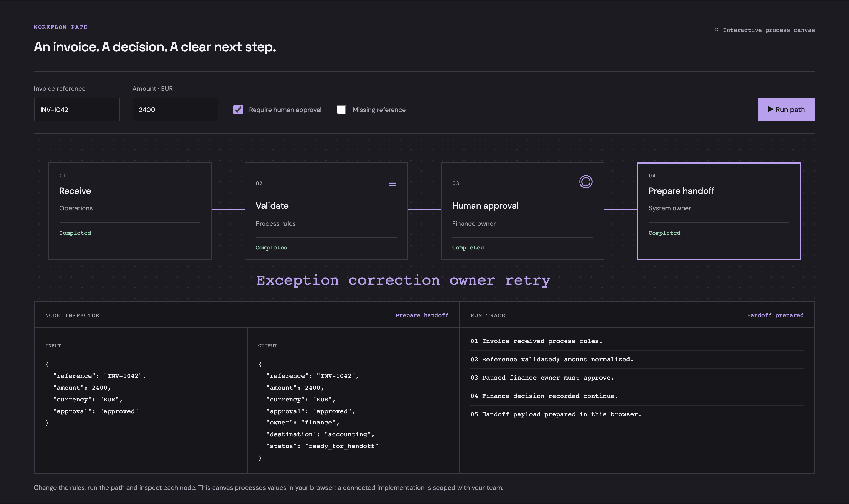Click the Run path button
Image resolution: width=849 pixels, height=504 pixels.
786,109
